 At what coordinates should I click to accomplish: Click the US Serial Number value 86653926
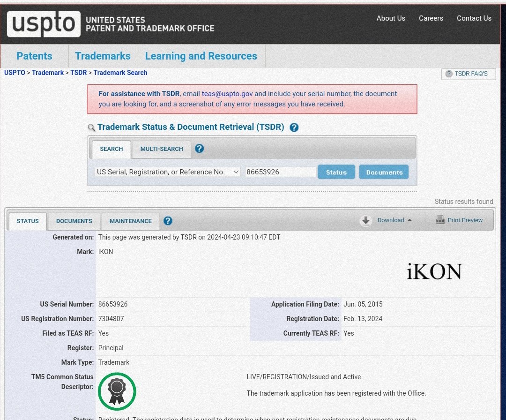click(113, 304)
